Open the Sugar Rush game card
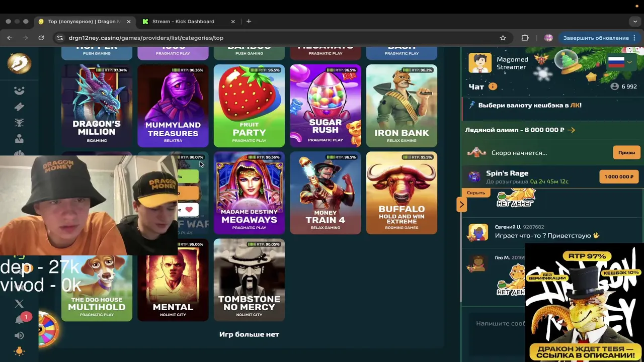The width and height of the screenshot is (644, 362). coord(325,106)
